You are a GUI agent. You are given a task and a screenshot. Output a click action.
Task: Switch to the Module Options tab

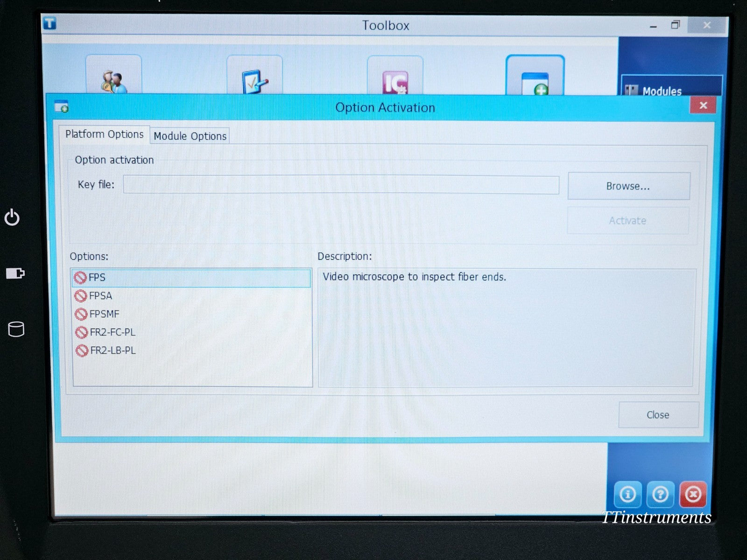point(190,136)
